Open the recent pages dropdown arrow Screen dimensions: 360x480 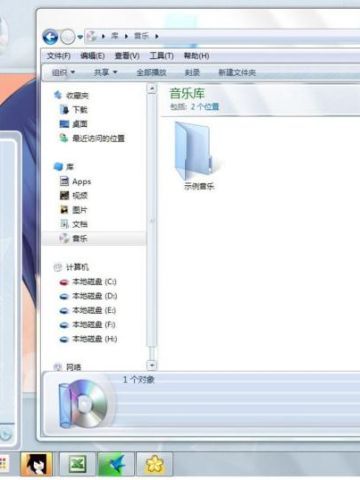pos(80,37)
